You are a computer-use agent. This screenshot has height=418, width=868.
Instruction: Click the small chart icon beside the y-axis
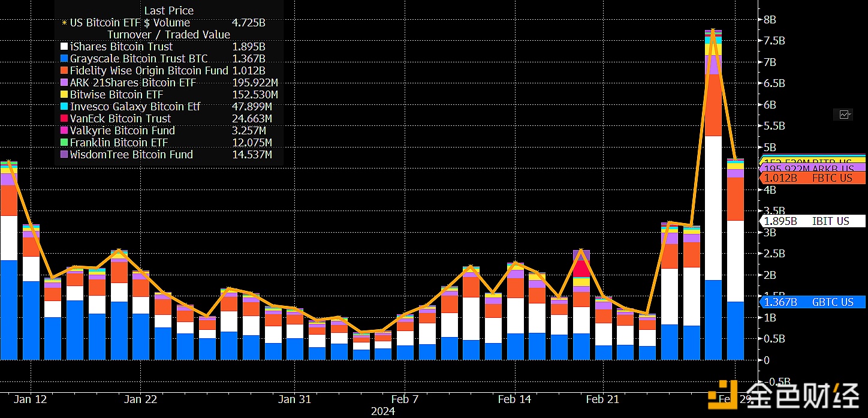click(x=845, y=115)
